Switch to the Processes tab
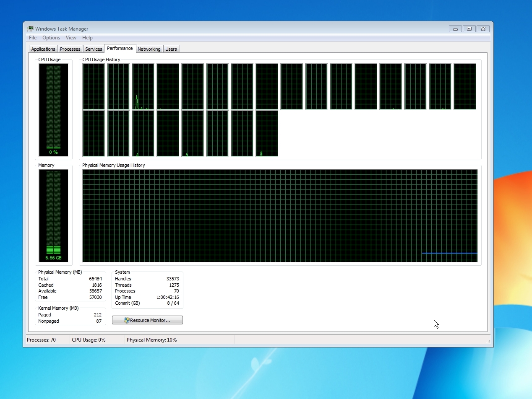Viewport: 532px width, 399px height. click(70, 49)
